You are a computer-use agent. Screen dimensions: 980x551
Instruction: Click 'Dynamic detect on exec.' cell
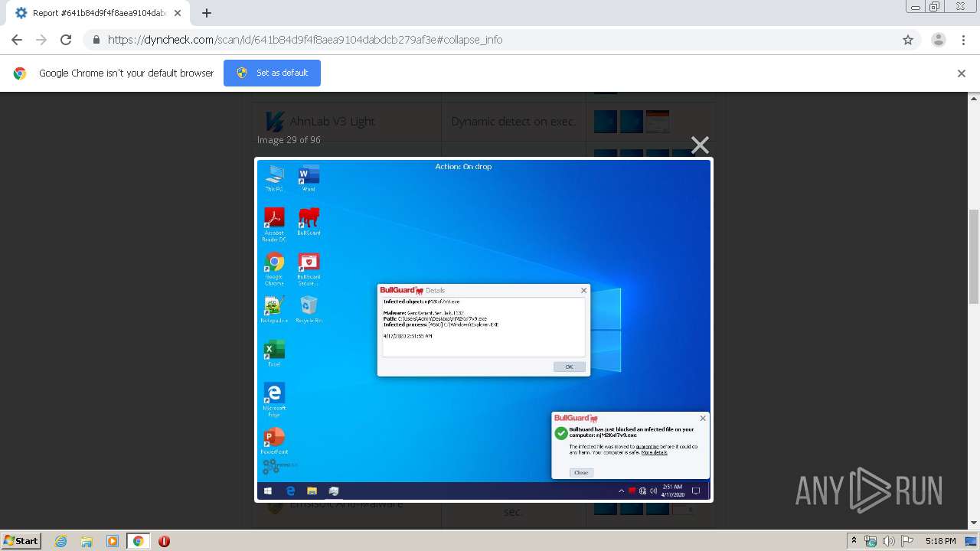click(x=513, y=122)
